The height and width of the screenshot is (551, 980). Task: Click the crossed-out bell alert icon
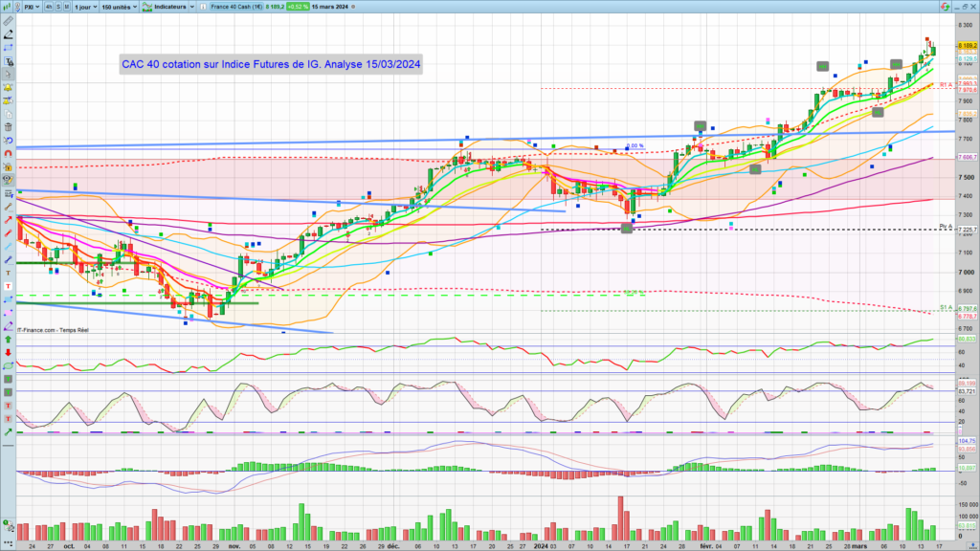[x=8, y=100]
